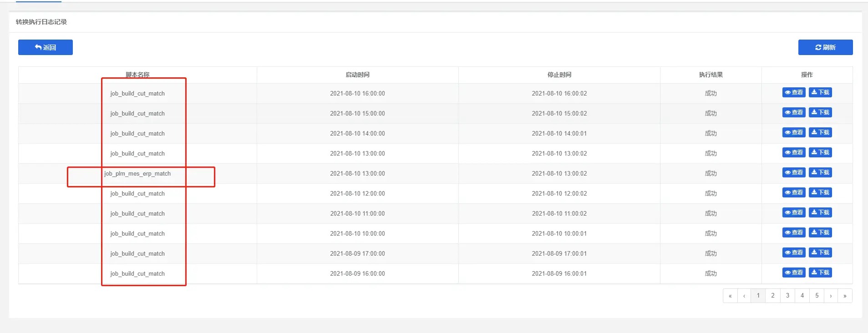Click stop time 2021-08-10 14:00:01 cell
The width and height of the screenshot is (868, 333).
(559, 133)
